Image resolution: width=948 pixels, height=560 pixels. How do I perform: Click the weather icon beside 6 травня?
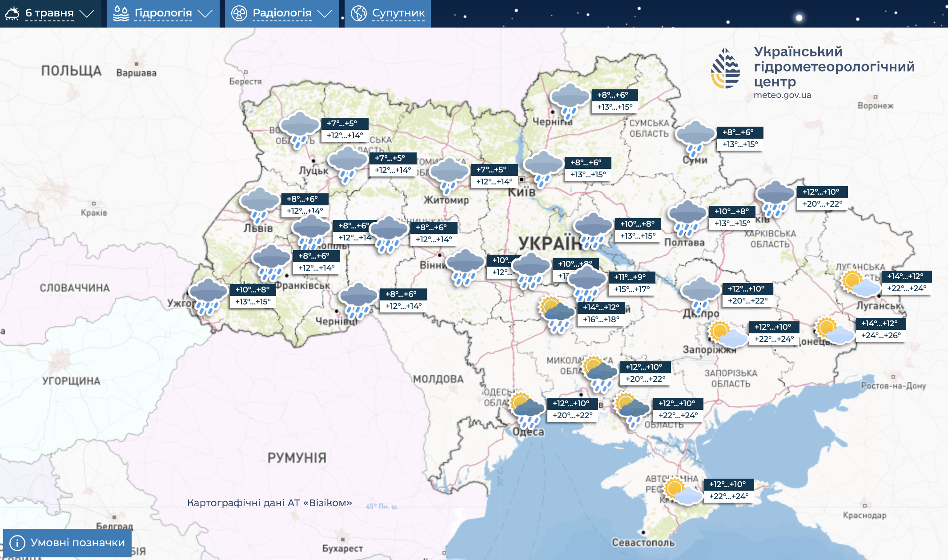[x=12, y=13]
